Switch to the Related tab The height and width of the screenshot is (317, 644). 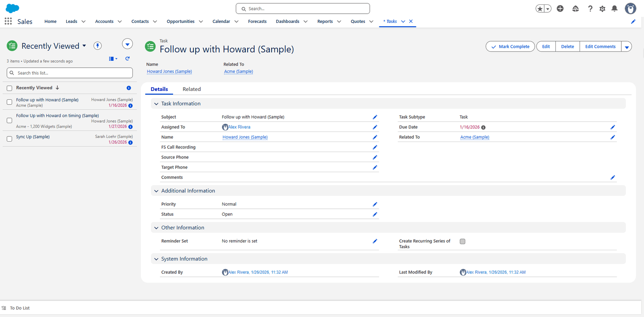tap(192, 89)
